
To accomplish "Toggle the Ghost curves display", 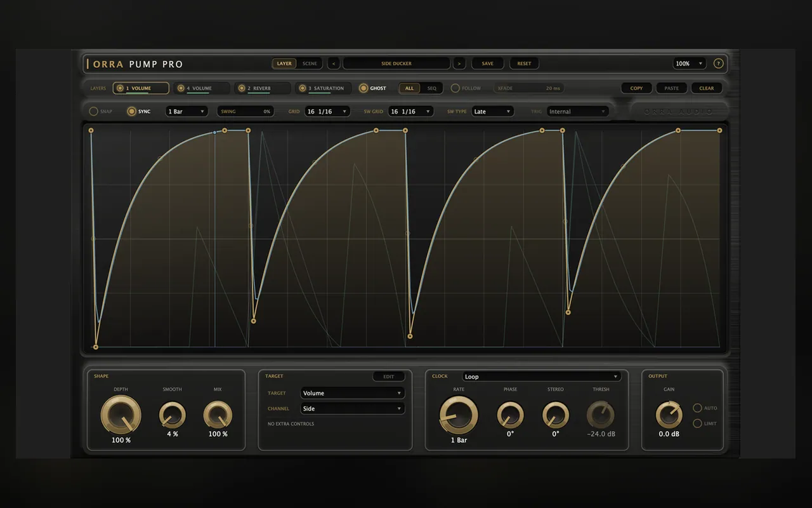I will tap(363, 88).
